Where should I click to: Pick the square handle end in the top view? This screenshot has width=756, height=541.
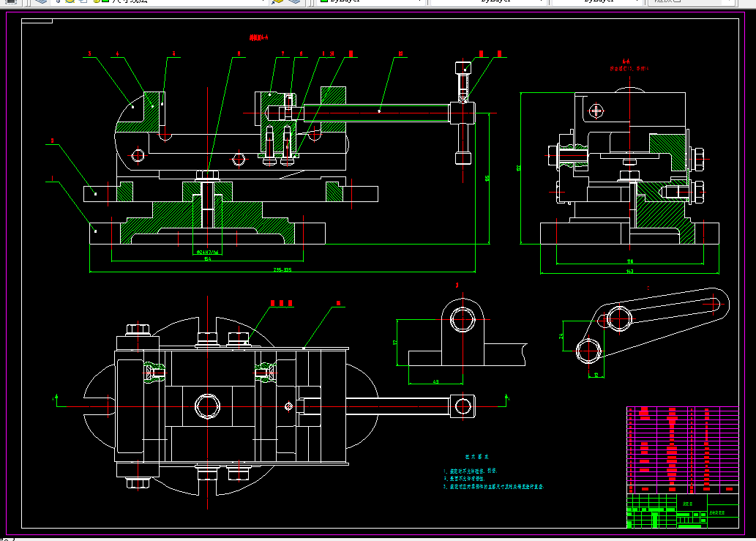pos(463,406)
